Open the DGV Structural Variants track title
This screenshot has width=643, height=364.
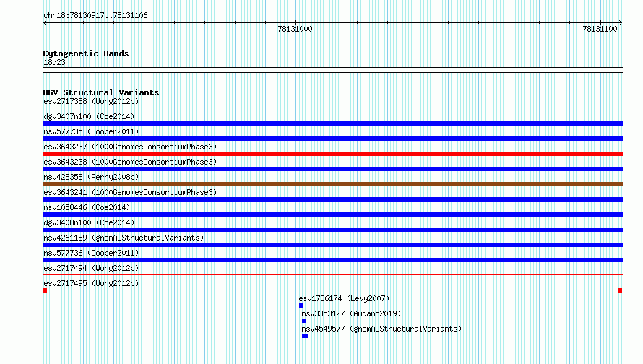point(101,92)
